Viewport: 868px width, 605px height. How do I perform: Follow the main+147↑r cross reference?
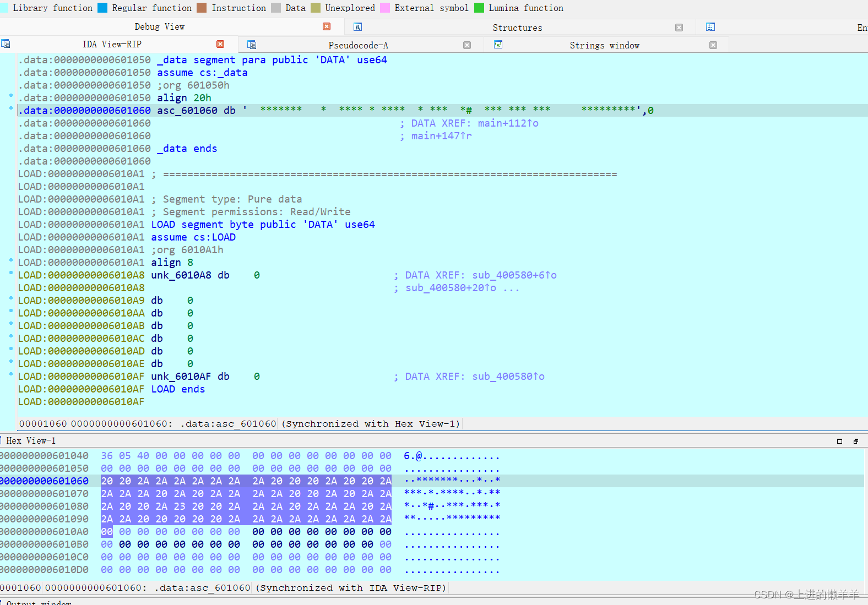pos(441,136)
